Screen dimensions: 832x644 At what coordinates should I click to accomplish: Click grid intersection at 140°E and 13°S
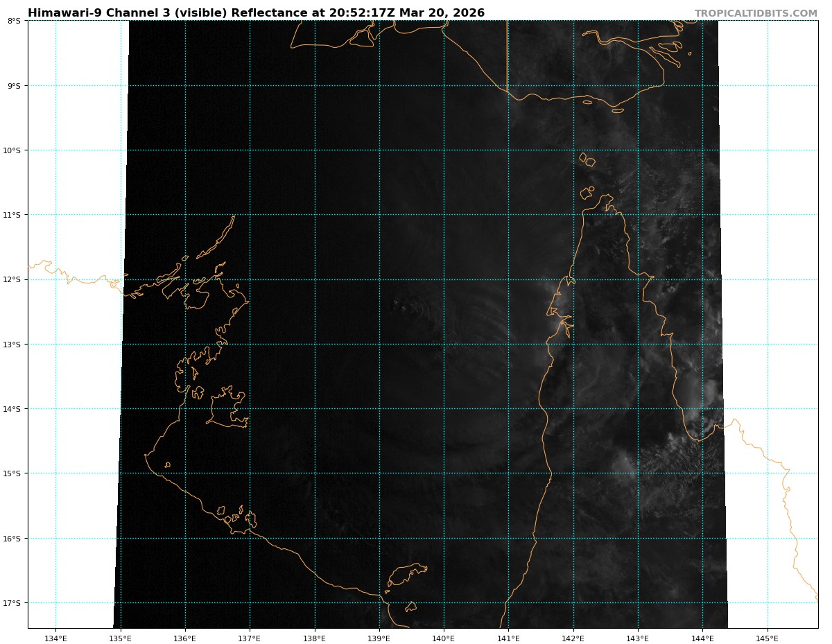(x=444, y=345)
